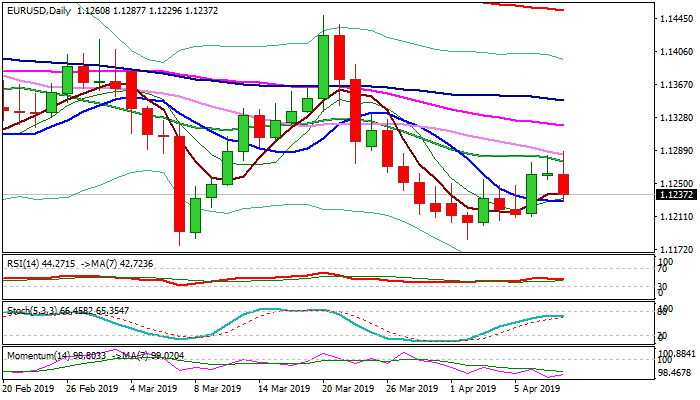Image resolution: width=700 pixels, height=400 pixels.
Task: Select the Momentum 100.8841 scale value
Action: pyautogui.click(x=674, y=354)
